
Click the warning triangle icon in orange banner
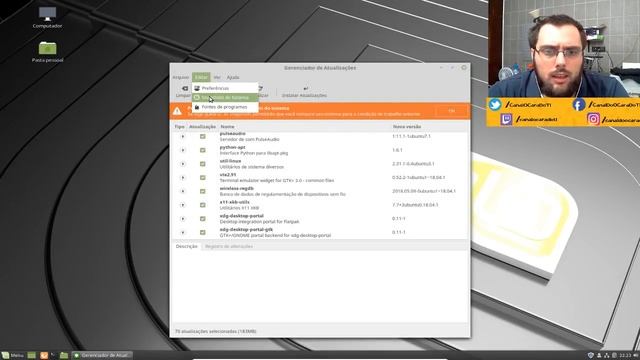(x=177, y=111)
